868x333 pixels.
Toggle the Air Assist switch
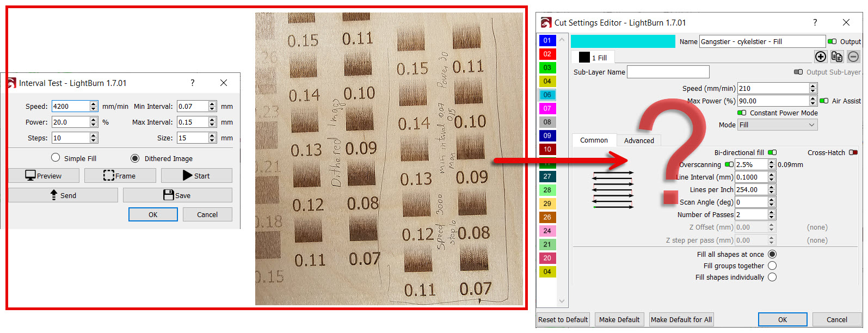coord(824,101)
